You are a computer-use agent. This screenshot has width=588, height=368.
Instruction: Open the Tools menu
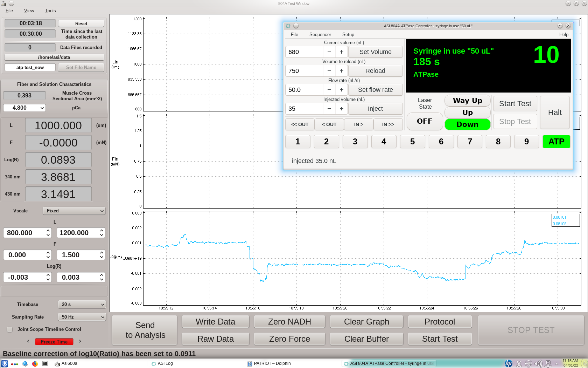[x=50, y=11]
